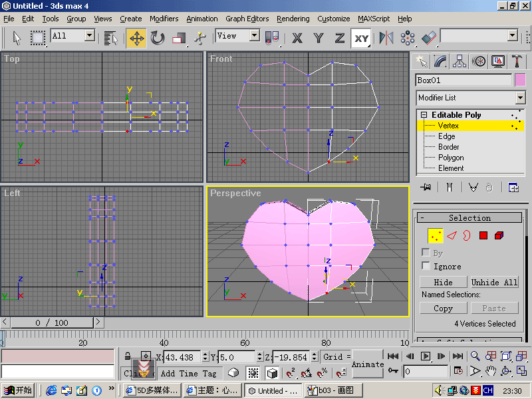532x399 pixels.
Task: Open the All selection filter dropdown
Action: [x=90, y=35]
